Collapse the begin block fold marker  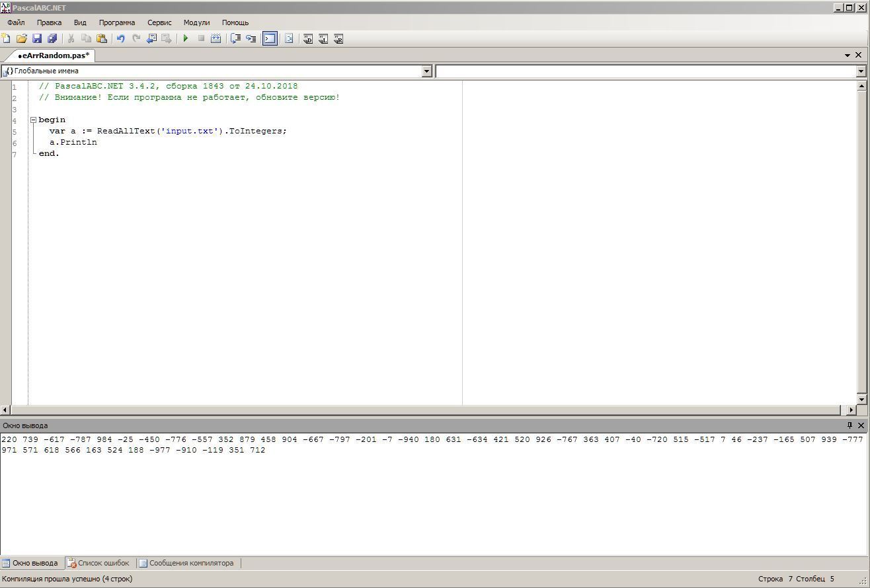pos(33,120)
